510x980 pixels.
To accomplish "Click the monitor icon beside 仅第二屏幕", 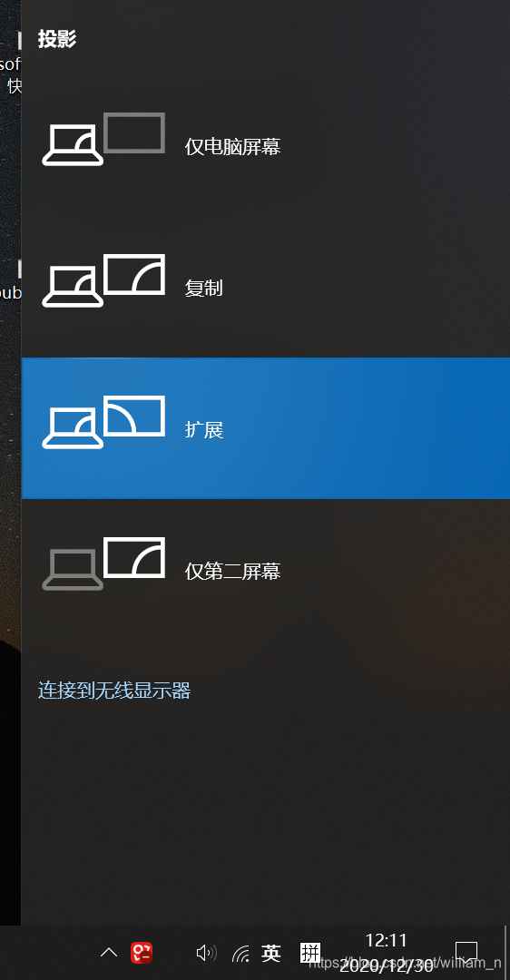I will [x=103, y=563].
